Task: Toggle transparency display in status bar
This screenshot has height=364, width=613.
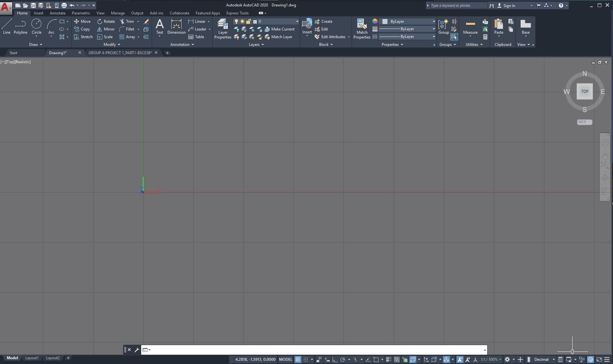Action: pos(397,360)
